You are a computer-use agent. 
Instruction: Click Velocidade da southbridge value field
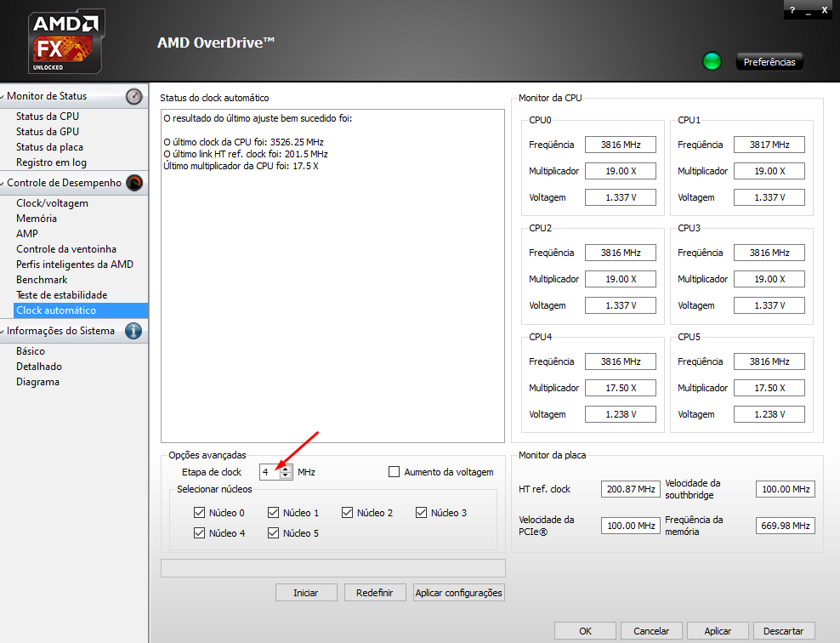click(x=786, y=489)
